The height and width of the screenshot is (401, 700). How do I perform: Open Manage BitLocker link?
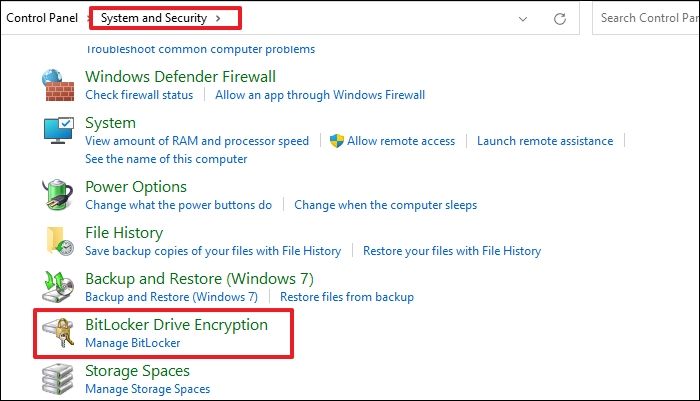(x=133, y=343)
